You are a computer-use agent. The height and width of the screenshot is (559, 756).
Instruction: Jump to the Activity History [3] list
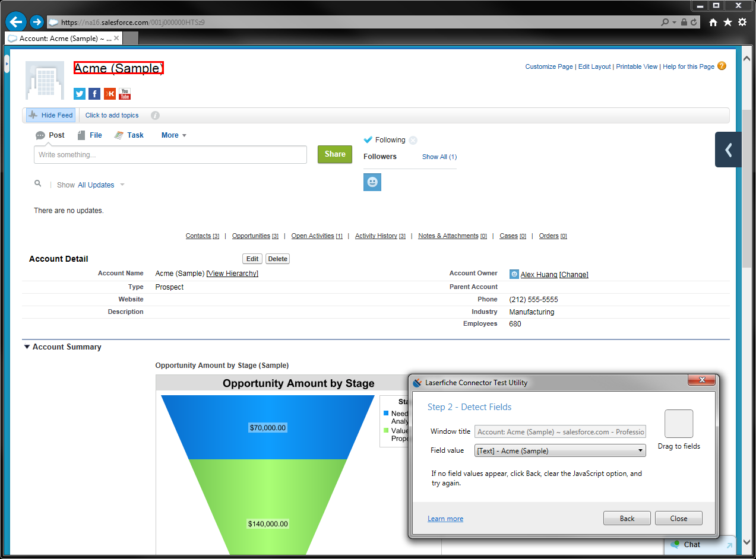click(x=381, y=236)
